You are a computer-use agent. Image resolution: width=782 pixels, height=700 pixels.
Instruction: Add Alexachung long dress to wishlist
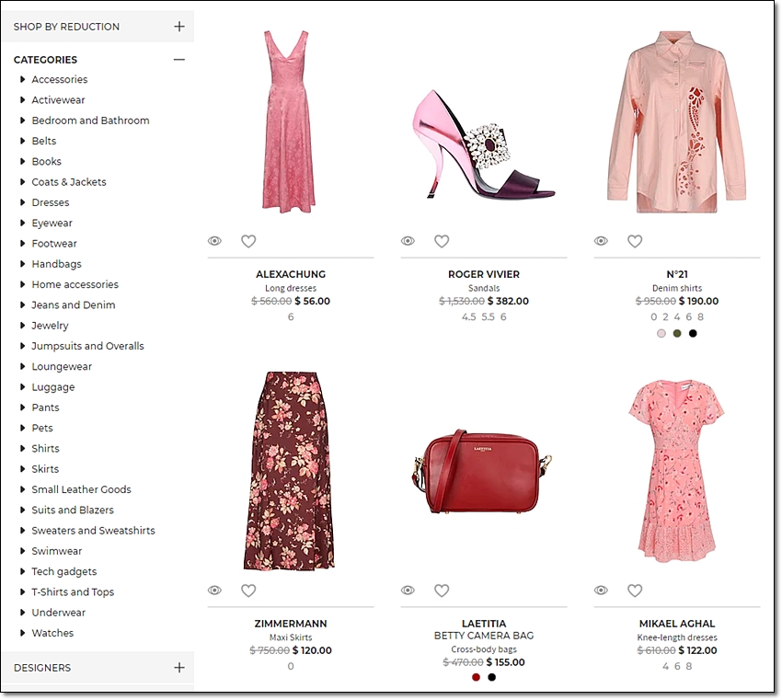point(248,241)
